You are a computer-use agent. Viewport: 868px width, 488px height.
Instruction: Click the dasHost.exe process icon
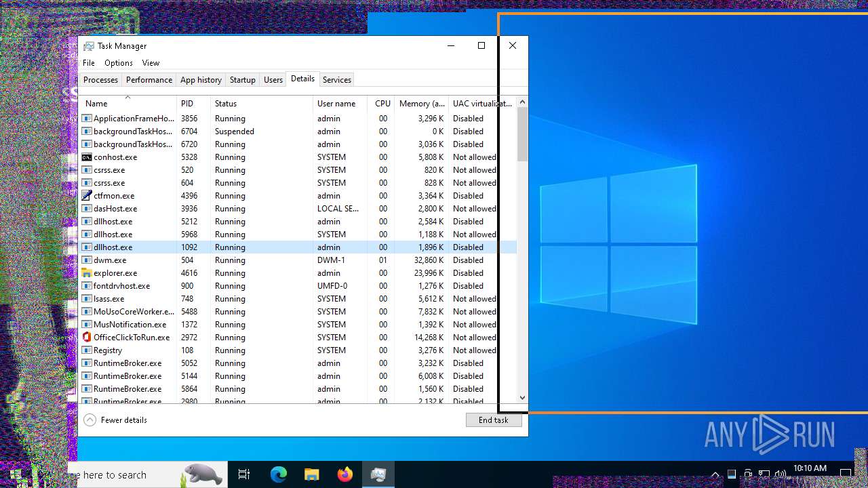[x=87, y=209]
